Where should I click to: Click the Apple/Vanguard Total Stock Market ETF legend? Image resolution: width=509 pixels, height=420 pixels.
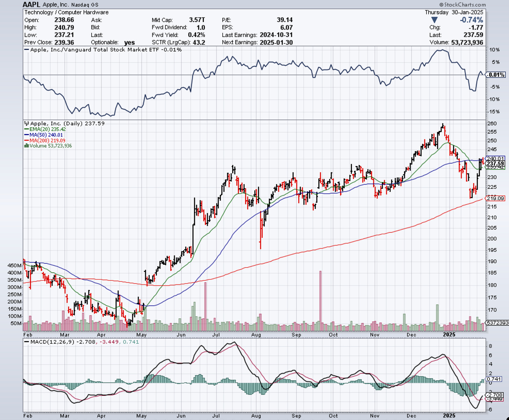[x=103, y=50]
